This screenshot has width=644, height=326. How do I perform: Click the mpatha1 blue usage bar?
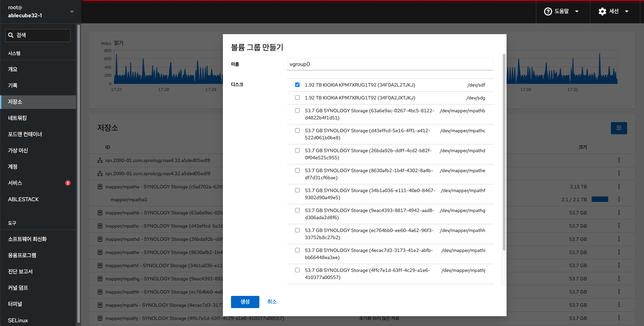(600, 200)
